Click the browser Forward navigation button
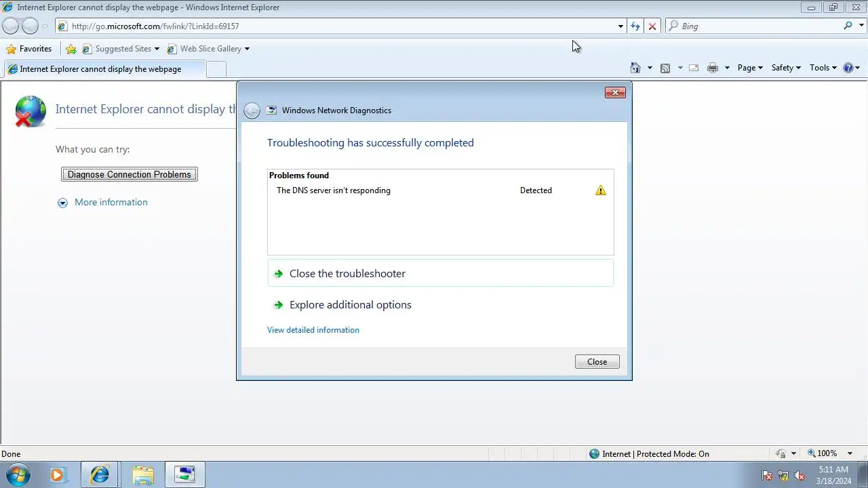The image size is (868, 488). coord(30,26)
